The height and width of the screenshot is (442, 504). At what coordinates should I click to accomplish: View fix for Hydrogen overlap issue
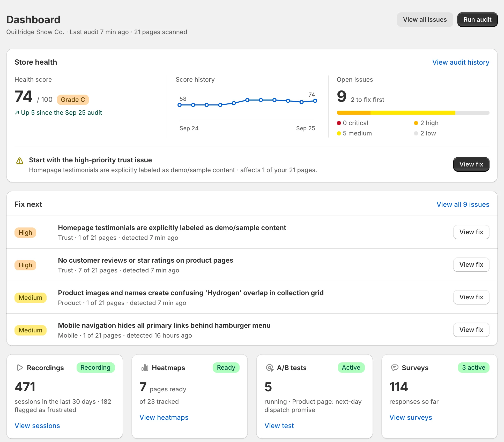tap(471, 297)
